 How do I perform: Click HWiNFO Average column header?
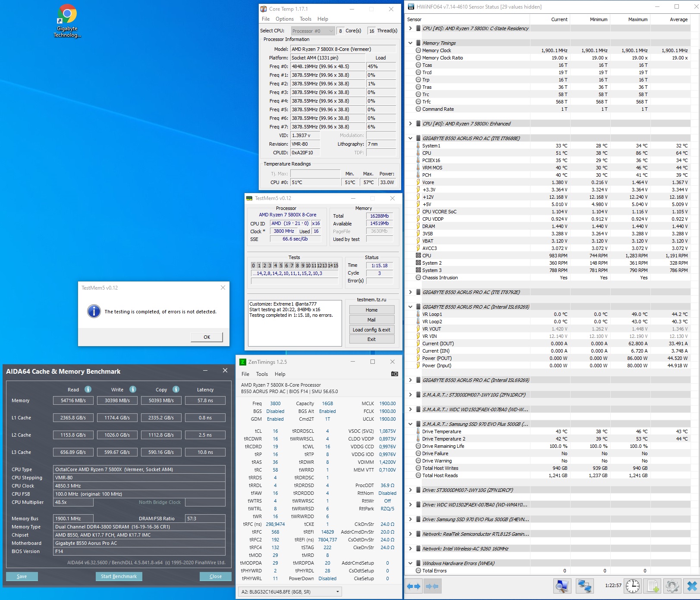tap(671, 19)
